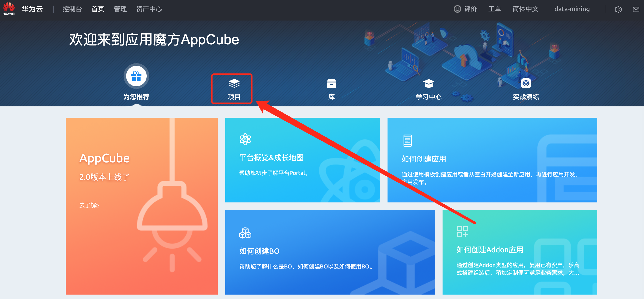Click the Addon grid-plus icon
Screen dimensions: 644x299
(x=462, y=232)
